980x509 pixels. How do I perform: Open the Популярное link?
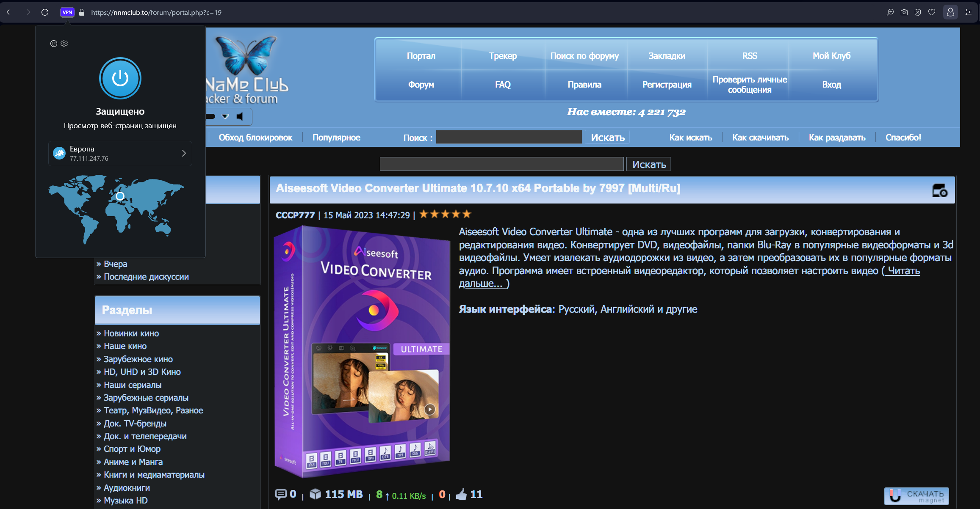coord(336,138)
